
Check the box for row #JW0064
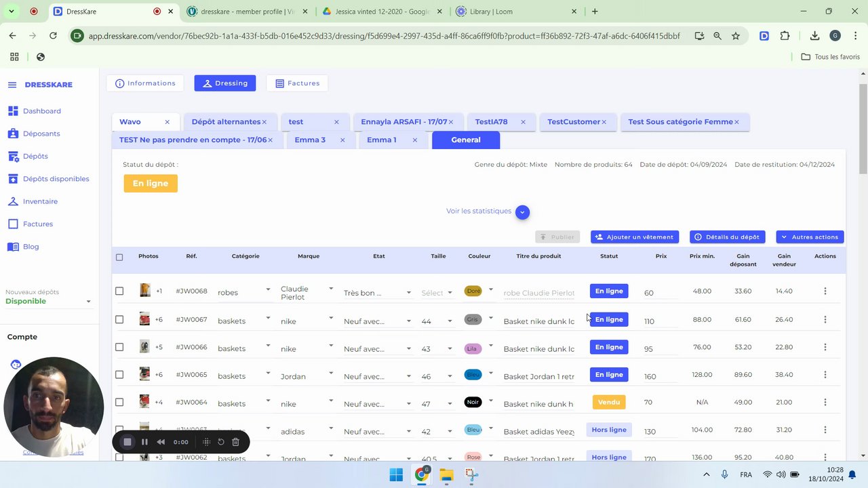(119, 403)
